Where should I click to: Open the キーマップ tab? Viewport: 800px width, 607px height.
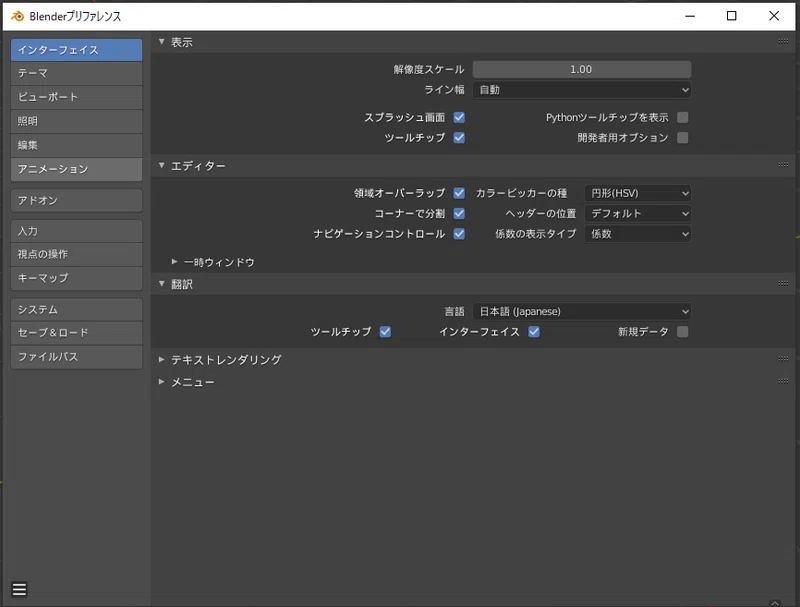pyautogui.click(x=77, y=279)
